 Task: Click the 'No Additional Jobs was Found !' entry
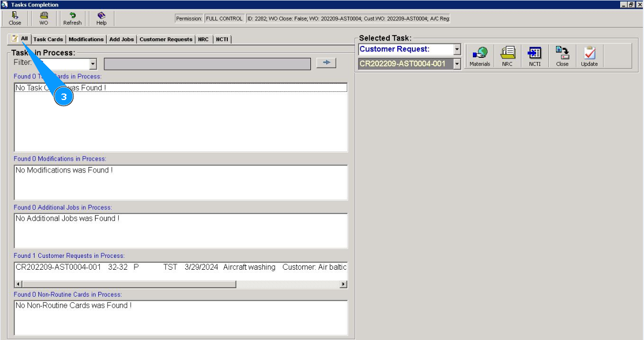(x=67, y=219)
